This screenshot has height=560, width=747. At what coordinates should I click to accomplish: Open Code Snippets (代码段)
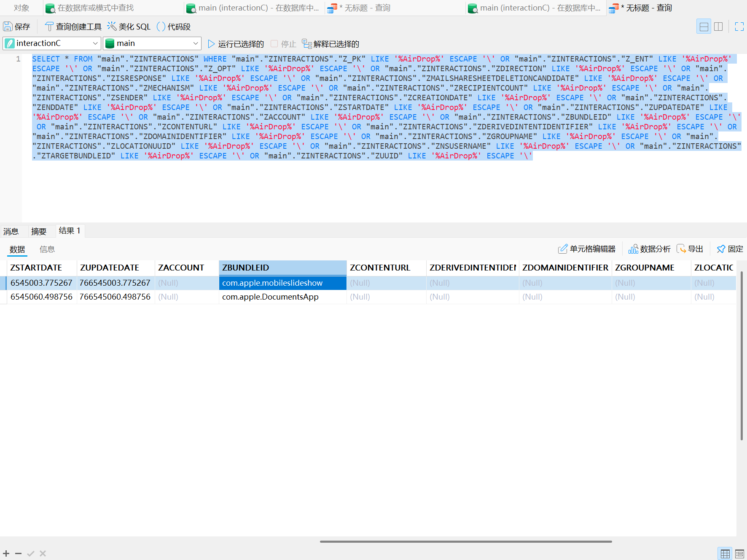(174, 27)
